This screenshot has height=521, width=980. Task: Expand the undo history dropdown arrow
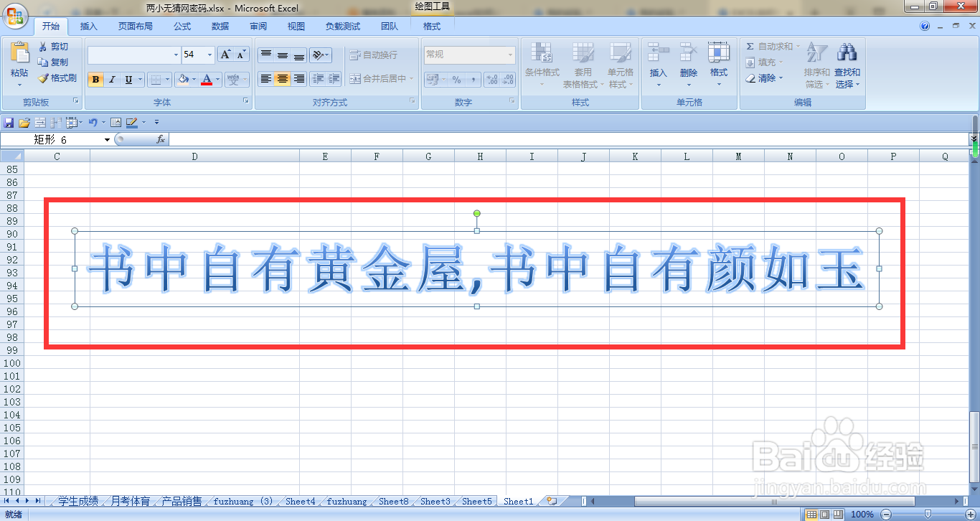point(105,122)
